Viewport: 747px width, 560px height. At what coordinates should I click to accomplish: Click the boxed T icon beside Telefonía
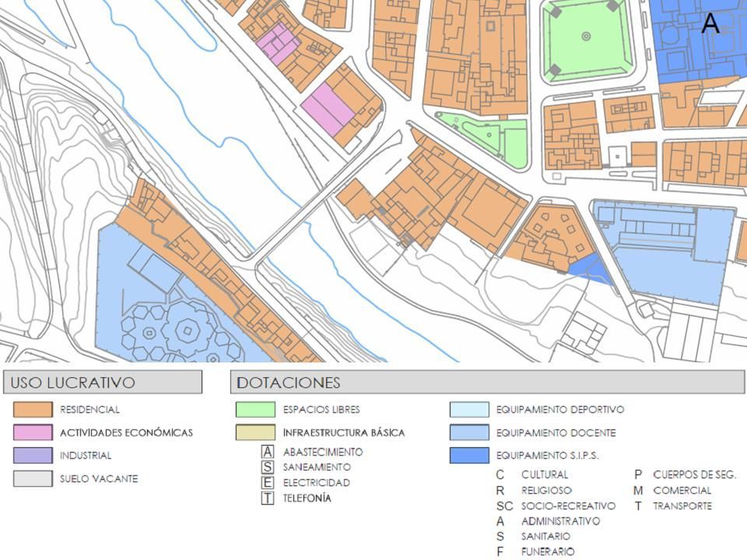(x=268, y=499)
